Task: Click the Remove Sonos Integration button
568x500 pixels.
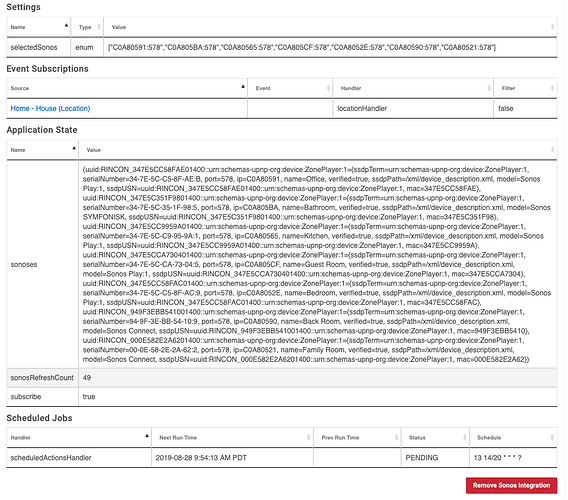Action: [x=511, y=485]
